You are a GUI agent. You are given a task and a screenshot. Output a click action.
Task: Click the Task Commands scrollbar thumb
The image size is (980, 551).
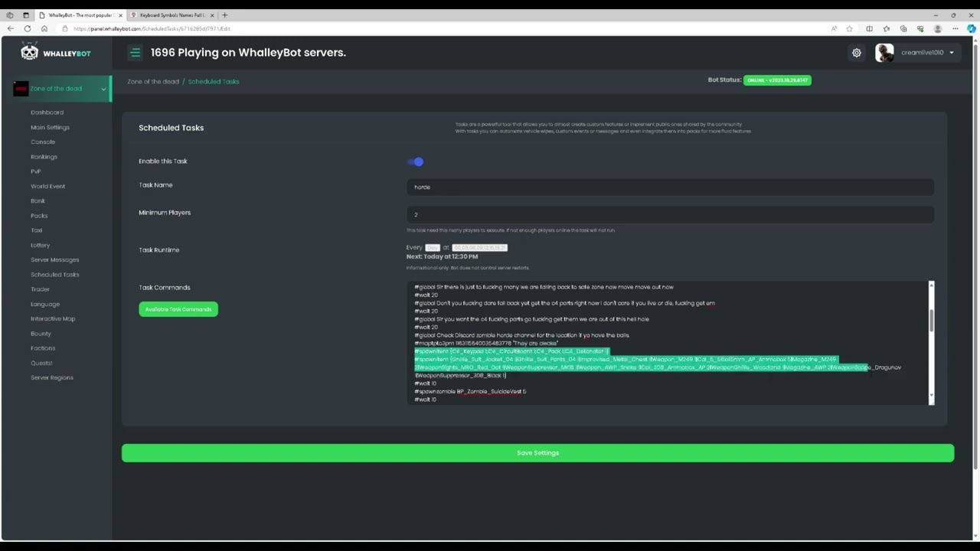point(931,321)
